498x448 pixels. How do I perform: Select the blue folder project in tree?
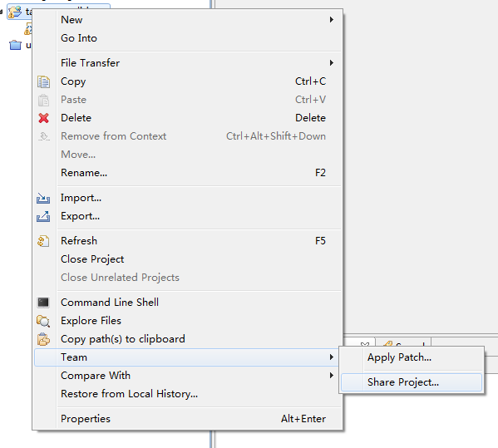click(x=15, y=45)
